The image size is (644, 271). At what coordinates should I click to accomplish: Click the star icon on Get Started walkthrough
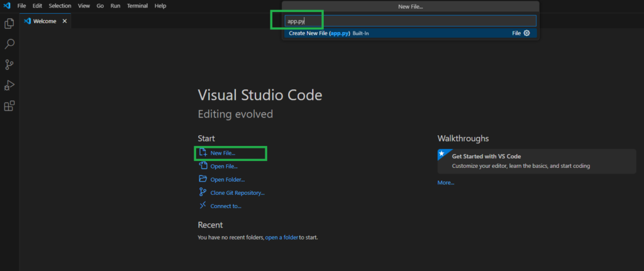(x=441, y=153)
